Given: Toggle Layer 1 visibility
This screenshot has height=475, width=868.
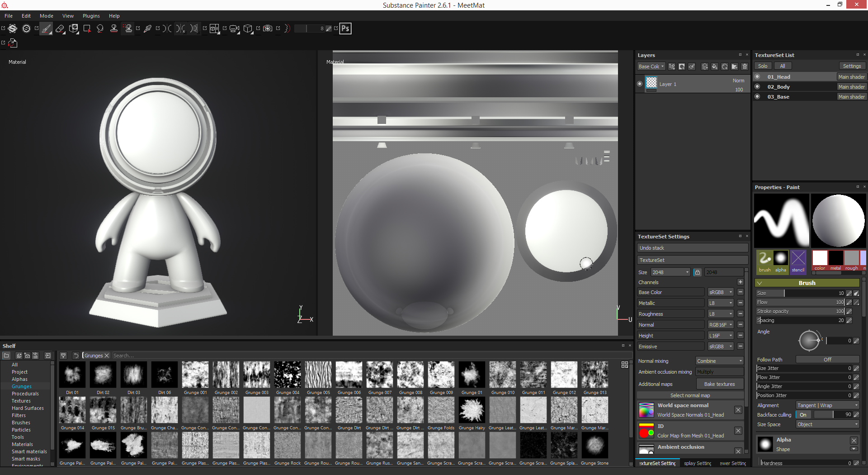Looking at the screenshot, I should pyautogui.click(x=640, y=84).
